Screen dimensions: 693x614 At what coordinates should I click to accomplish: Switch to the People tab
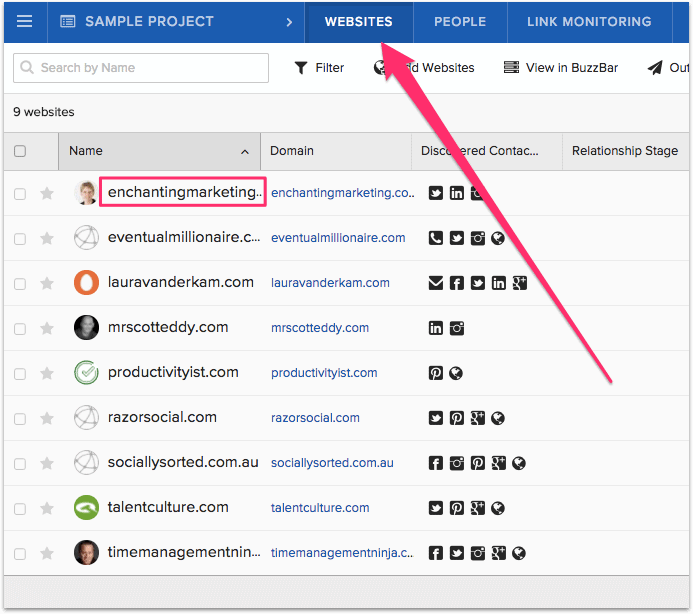pos(460,22)
